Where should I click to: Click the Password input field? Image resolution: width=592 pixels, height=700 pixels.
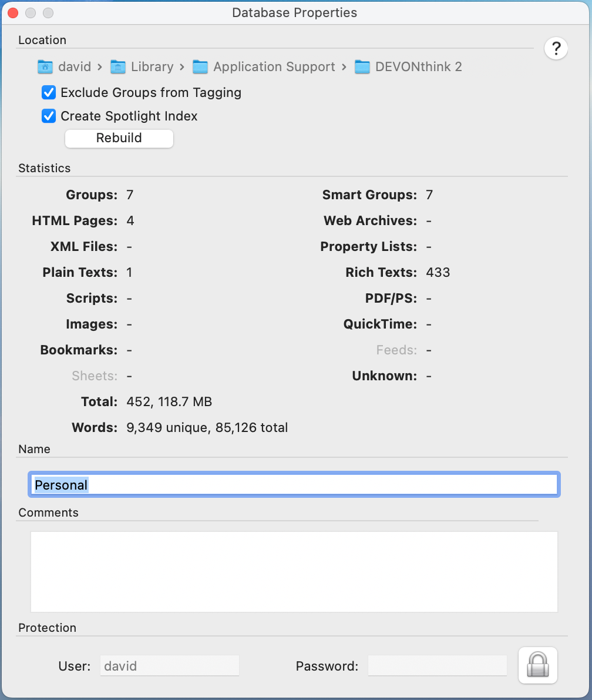(x=437, y=666)
